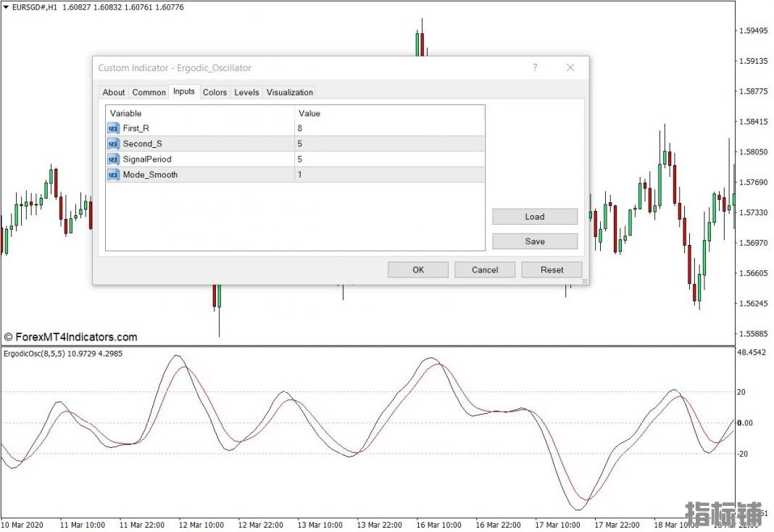Click the help question mark icon
The image size is (774, 532).
(x=535, y=67)
